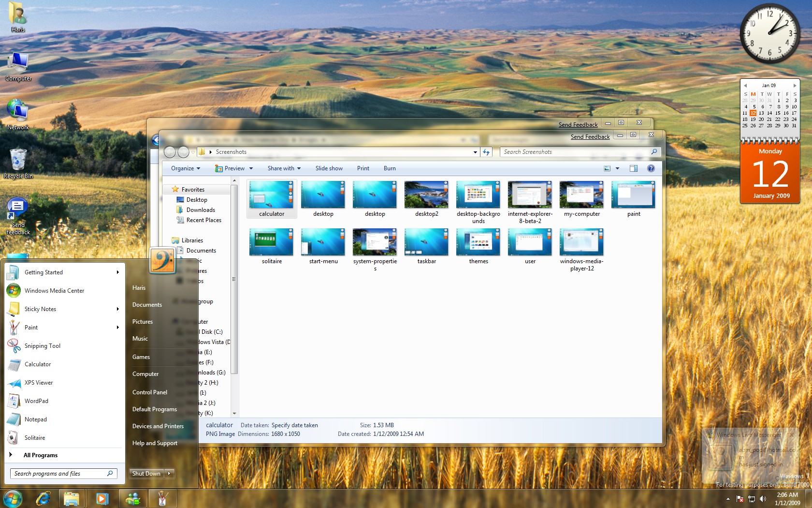Screen dimensions: 812x508
Task: Expand the Preview button's dropdown arrow
Action: (x=251, y=168)
